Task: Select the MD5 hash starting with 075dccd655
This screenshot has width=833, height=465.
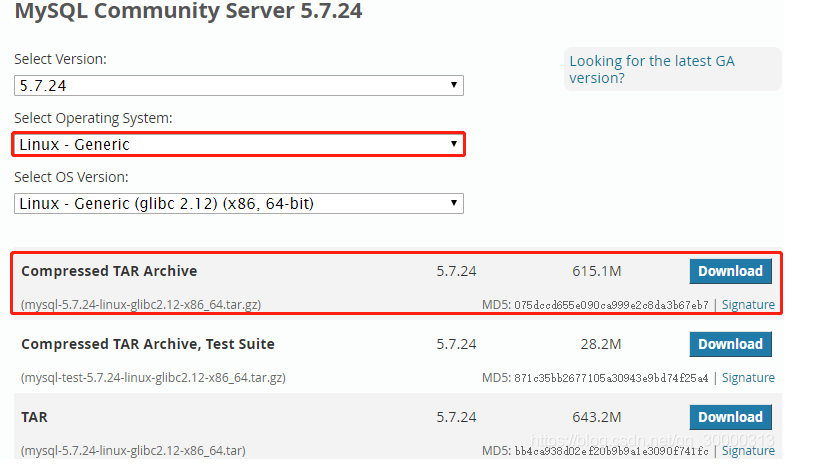Action: click(x=611, y=305)
